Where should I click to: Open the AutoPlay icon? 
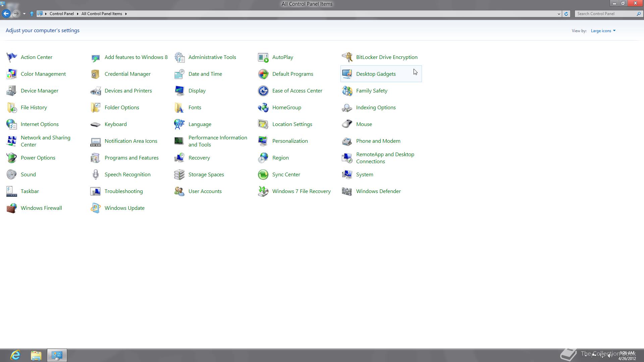pyautogui.click(x=263, y=57)
